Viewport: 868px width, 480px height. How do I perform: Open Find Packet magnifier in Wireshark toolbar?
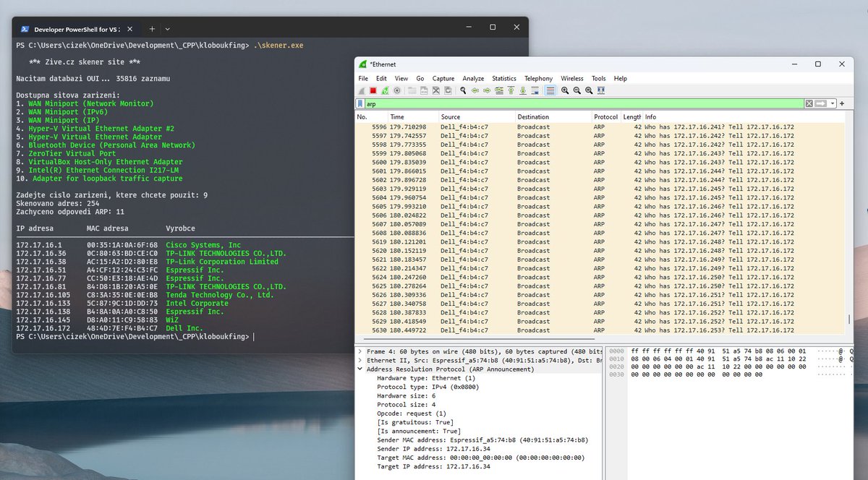click(x=463, y=90)
